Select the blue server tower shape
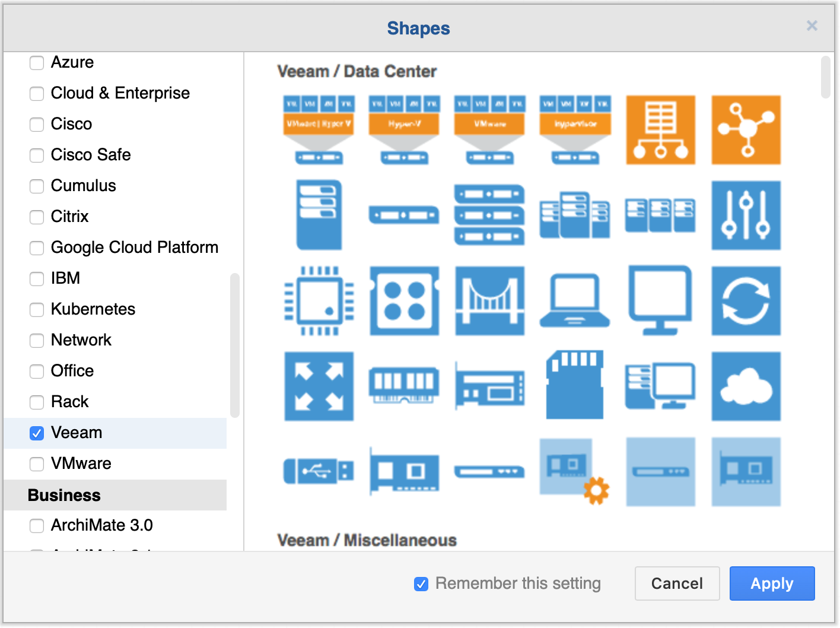The image size is (840, 628). click(x=319, y=215)
